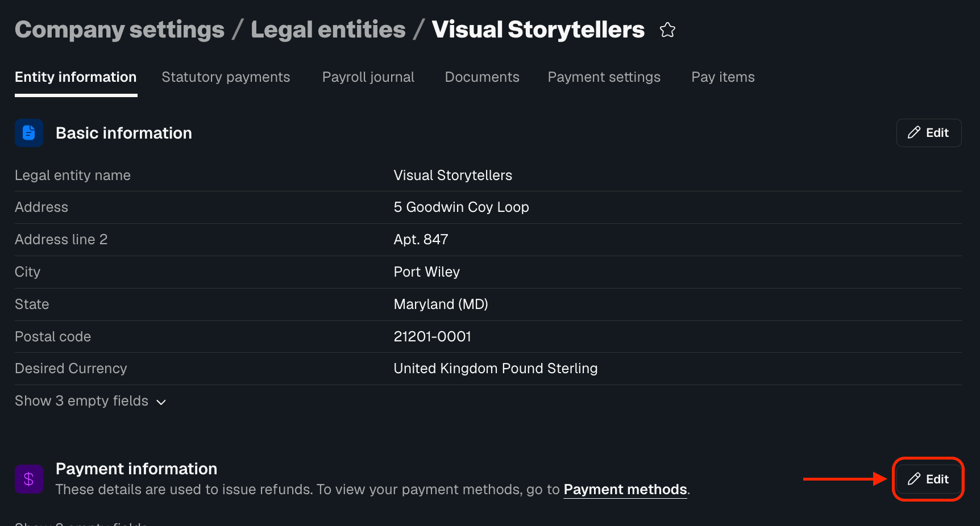Go to Company settings breadcrumb
The width and height of the screenshot is (980, 526).
coord(119,30)
